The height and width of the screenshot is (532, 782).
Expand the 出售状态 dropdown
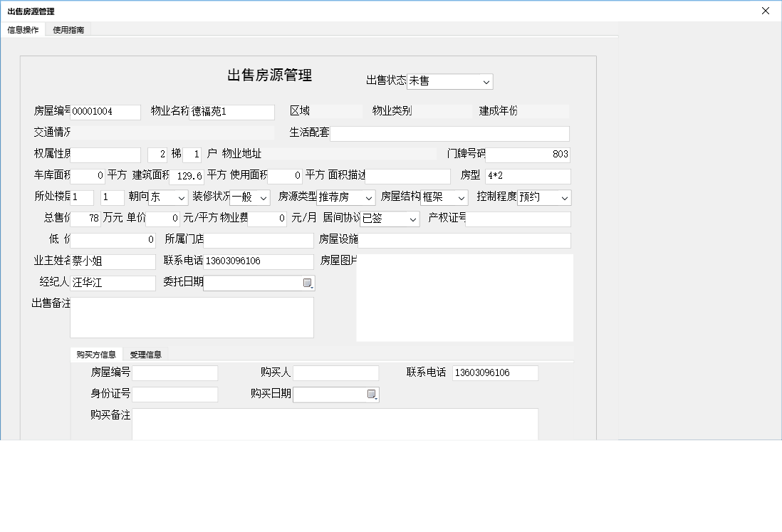pyautogui.click(x=486, y=82)
